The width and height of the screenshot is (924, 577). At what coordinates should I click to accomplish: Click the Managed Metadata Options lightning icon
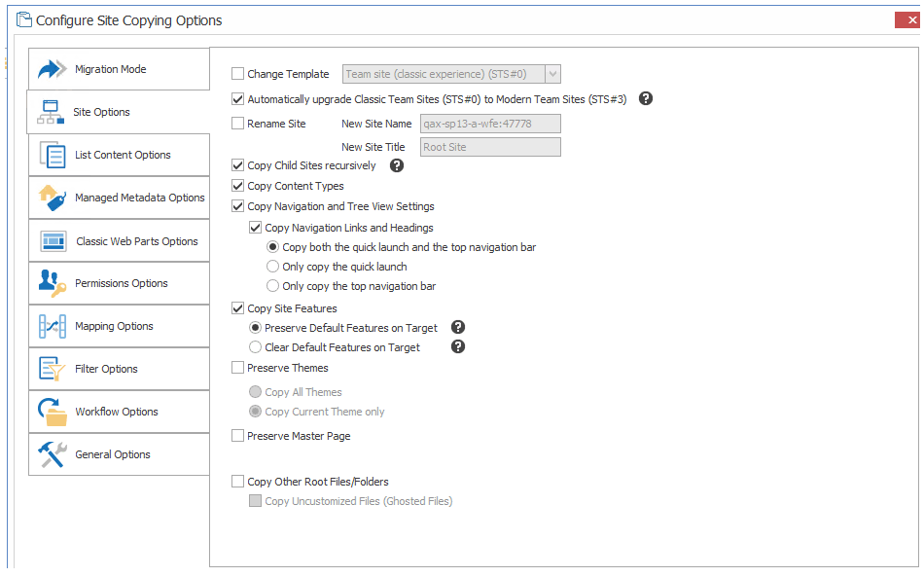pos(52,197)
